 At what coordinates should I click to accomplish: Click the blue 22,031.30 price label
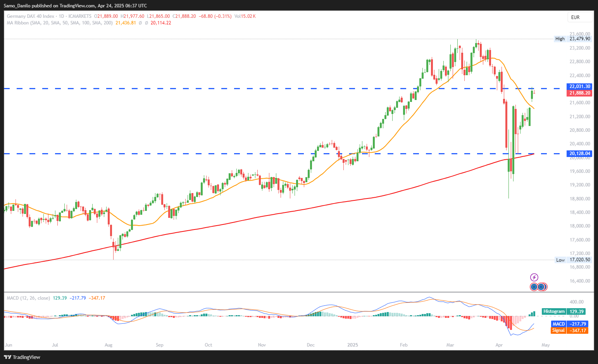point(580,86)
